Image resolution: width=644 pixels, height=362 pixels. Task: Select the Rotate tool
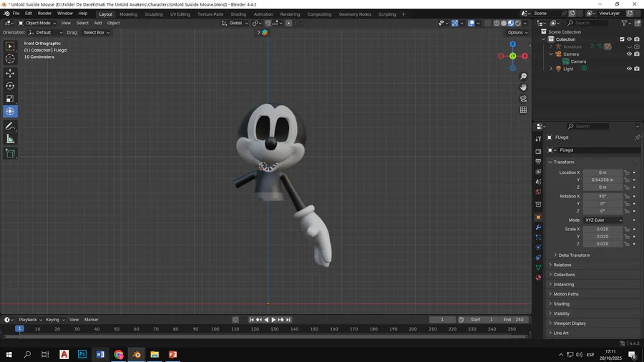tap(10, 86)
